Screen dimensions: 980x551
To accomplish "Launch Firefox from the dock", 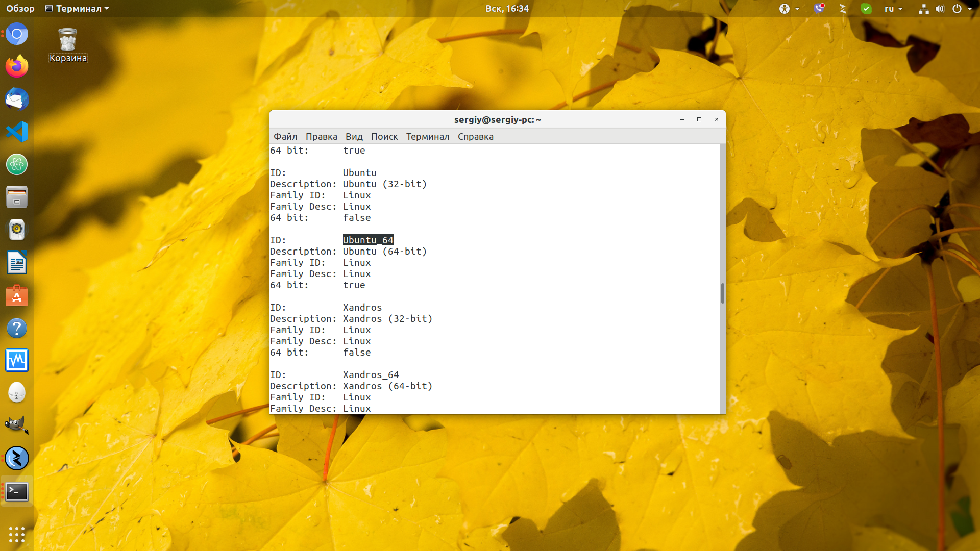I will [x=17, y=66].
